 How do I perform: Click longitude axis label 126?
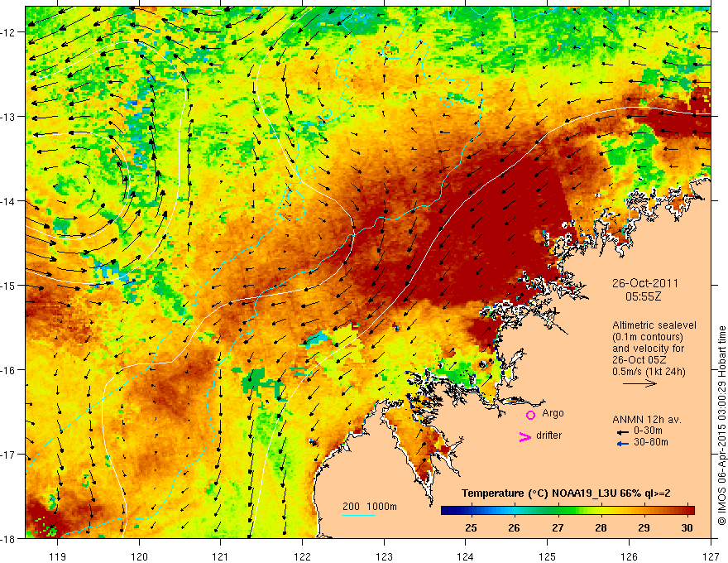(629, 556)
